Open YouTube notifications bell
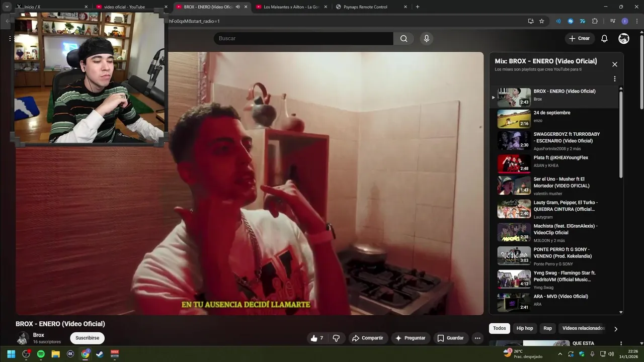Screen dimensions: 644x362 click(604, 39)
